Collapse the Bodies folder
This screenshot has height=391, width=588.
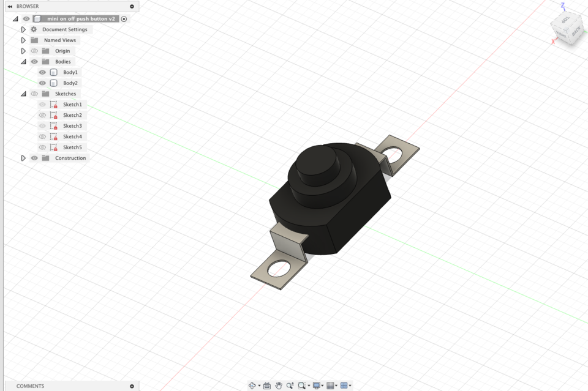24,61
